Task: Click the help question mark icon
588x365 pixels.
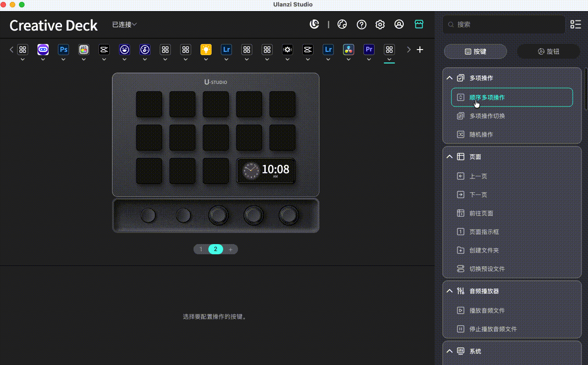Action: point(362,25)
